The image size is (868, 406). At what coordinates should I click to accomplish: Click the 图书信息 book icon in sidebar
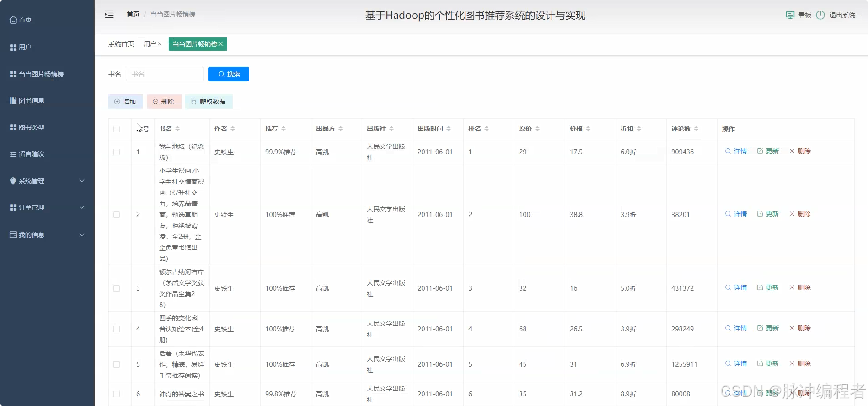point(13,101)
